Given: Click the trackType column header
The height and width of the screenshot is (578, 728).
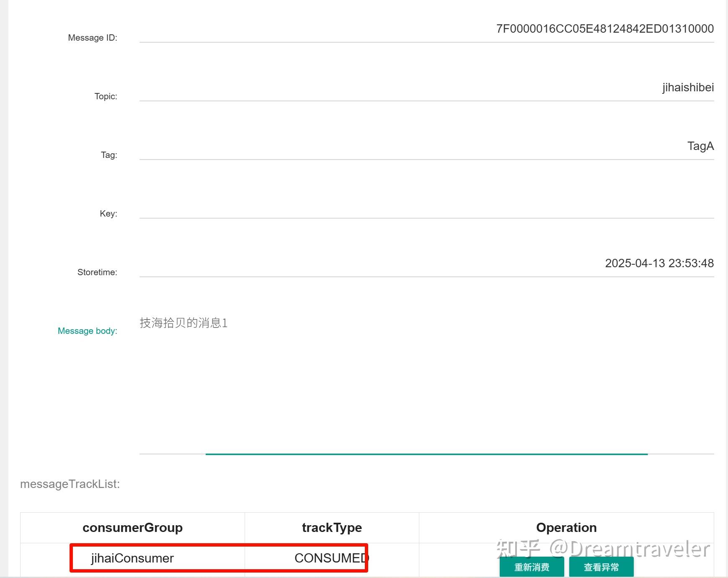Looking at the screenshot, I should click(331, 528).
